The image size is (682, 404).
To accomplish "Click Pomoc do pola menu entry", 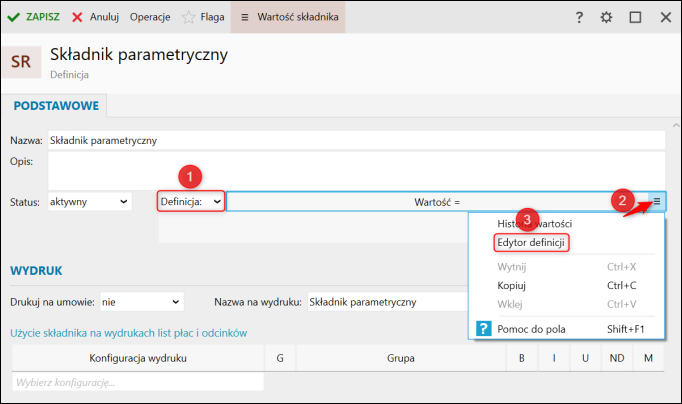I will 532,329.
